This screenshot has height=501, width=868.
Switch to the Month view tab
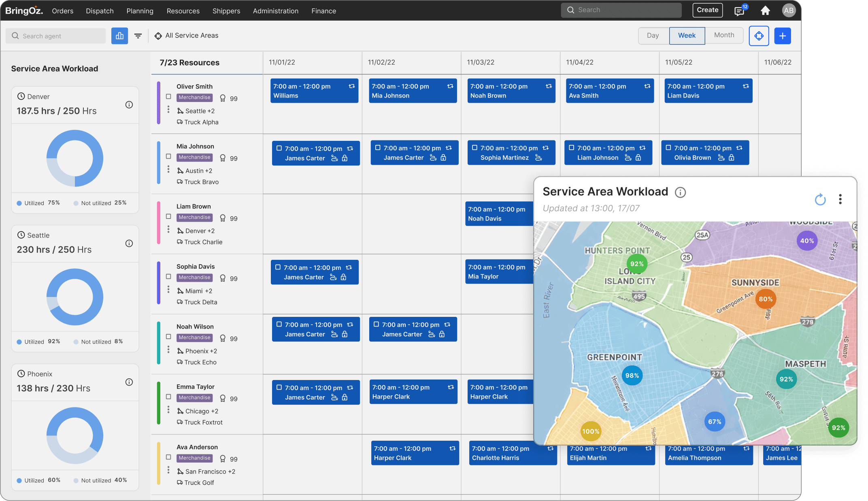coord(724,35)
